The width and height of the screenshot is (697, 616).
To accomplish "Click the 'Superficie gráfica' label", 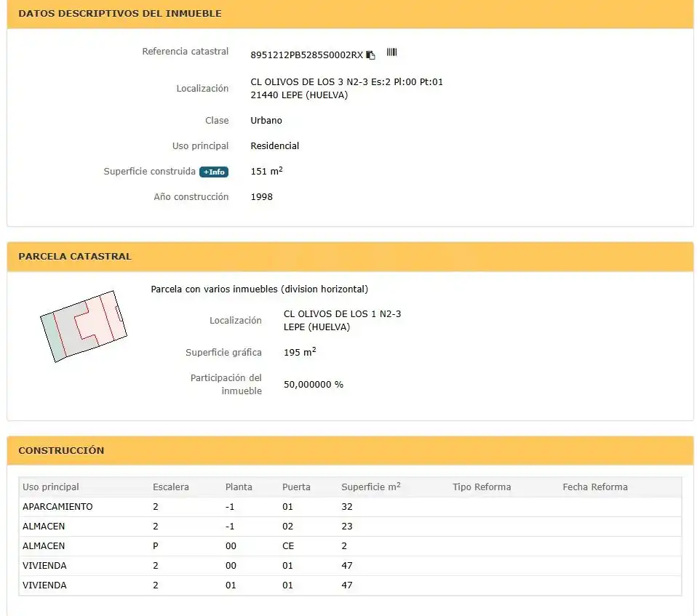I will click(x=223, y=353).
